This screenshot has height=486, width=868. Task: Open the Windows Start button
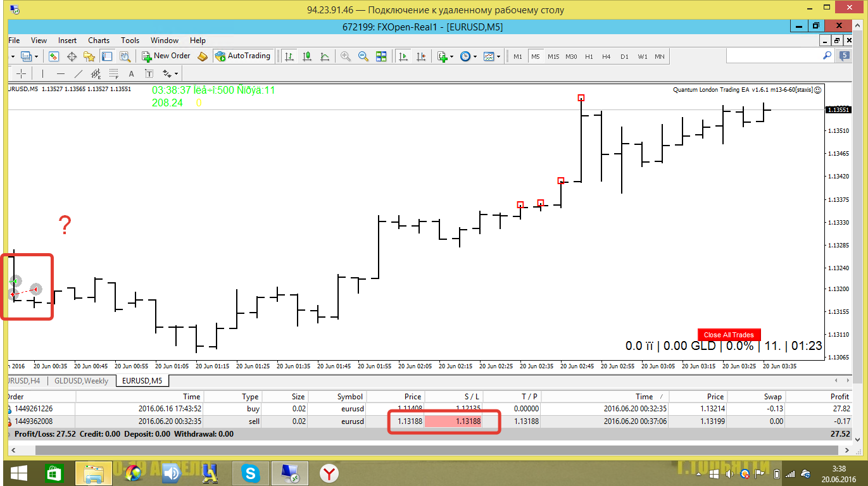18,473
